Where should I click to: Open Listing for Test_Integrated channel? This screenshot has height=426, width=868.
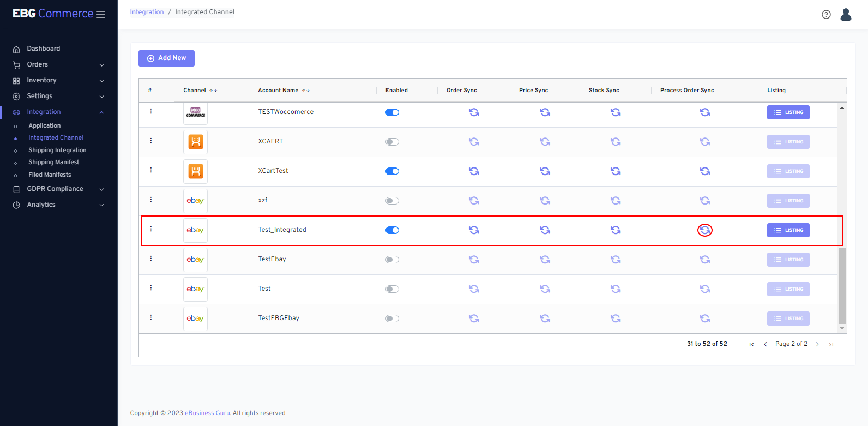(x=788, y=230)
